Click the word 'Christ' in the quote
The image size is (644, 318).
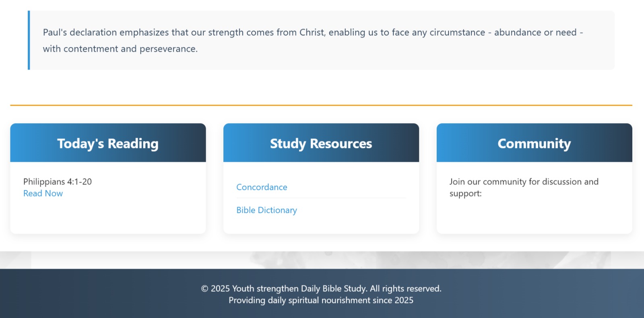coord(312,33)
